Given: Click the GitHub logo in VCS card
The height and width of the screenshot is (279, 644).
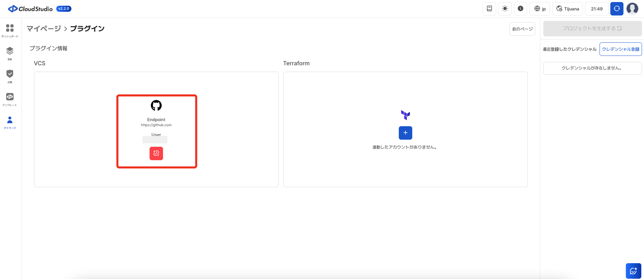Looking at the screenshot, I should 156,106.
